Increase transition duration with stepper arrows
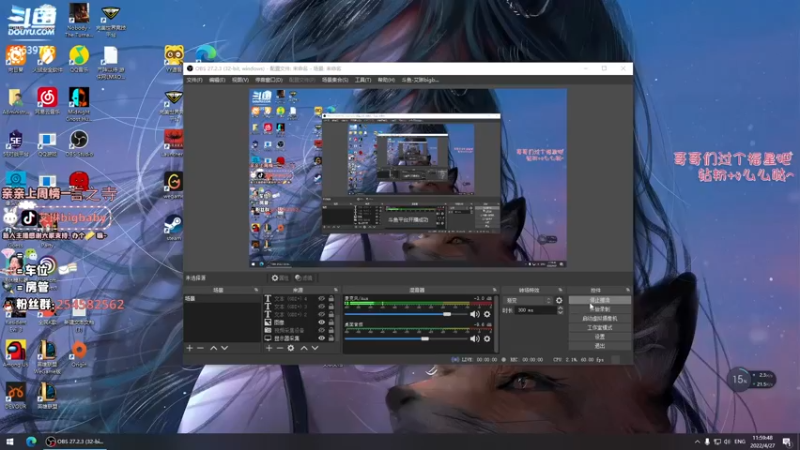This screenshot has height=450, width=800. point(560,308)
